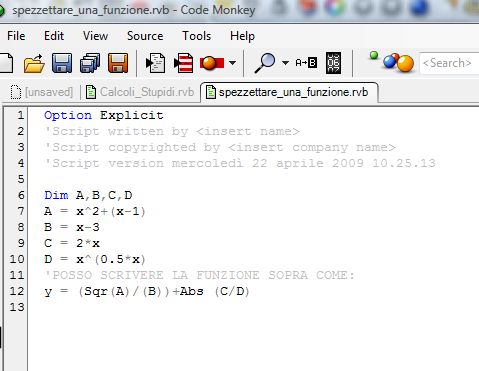Image resolution: width=479 pixels, height=371 pixels.
Task: Save the current script
Action: (62, 63)
